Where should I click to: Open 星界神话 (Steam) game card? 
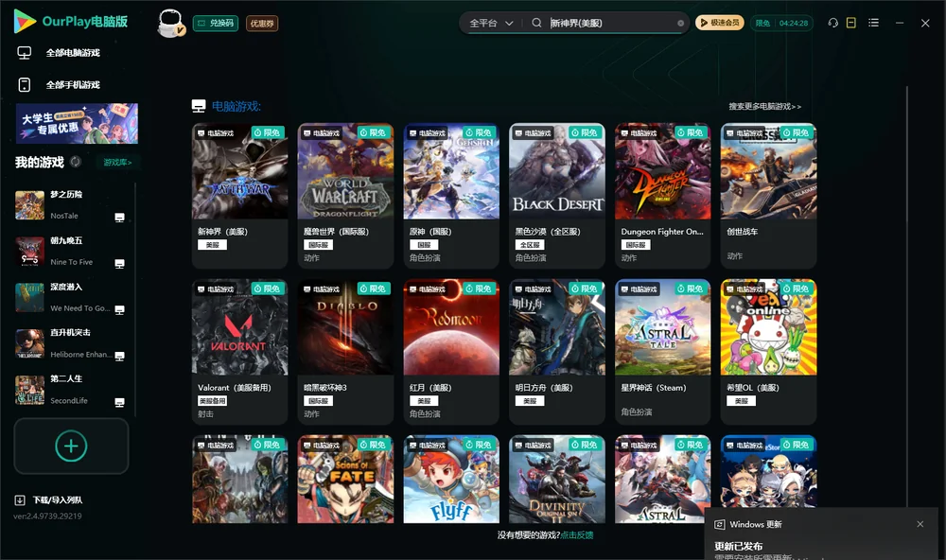pos(663,352)
